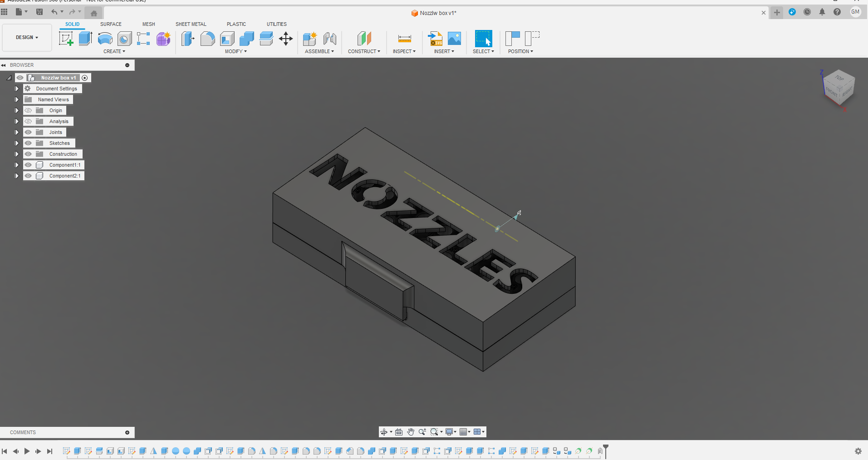Expand the CREATE dropdown menu

(x=115, y=51)
